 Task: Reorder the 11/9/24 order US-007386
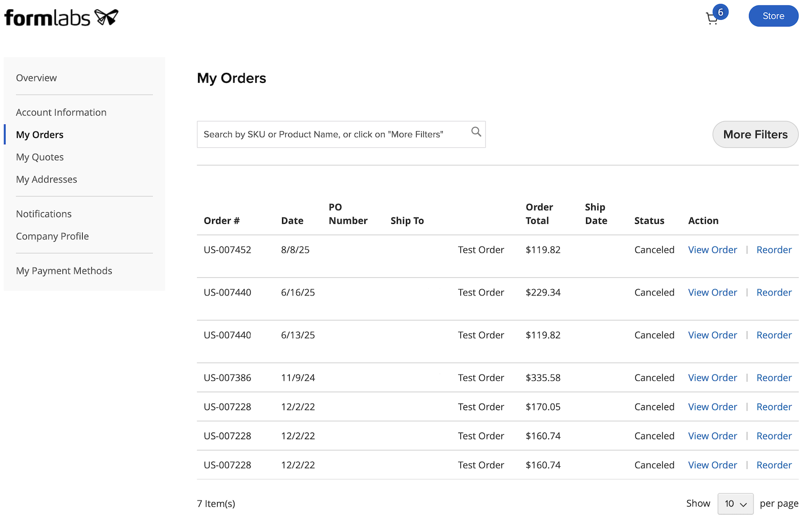[x=774, y=377]
